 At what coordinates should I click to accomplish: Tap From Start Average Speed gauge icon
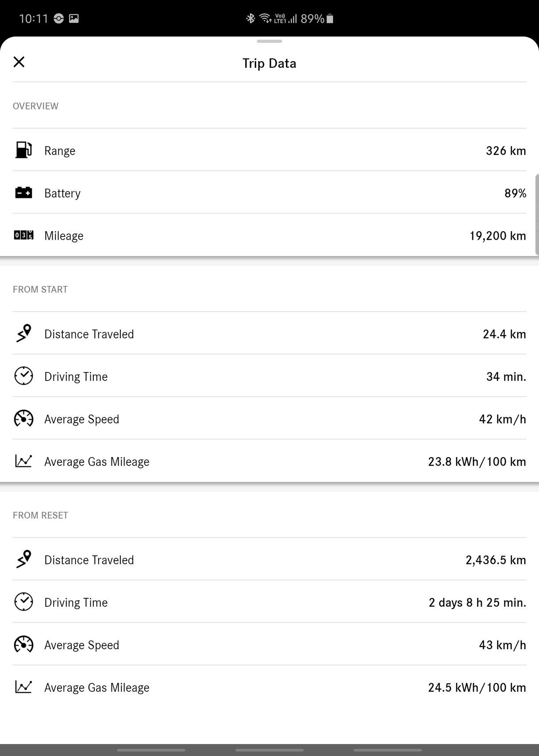(23, 419)
